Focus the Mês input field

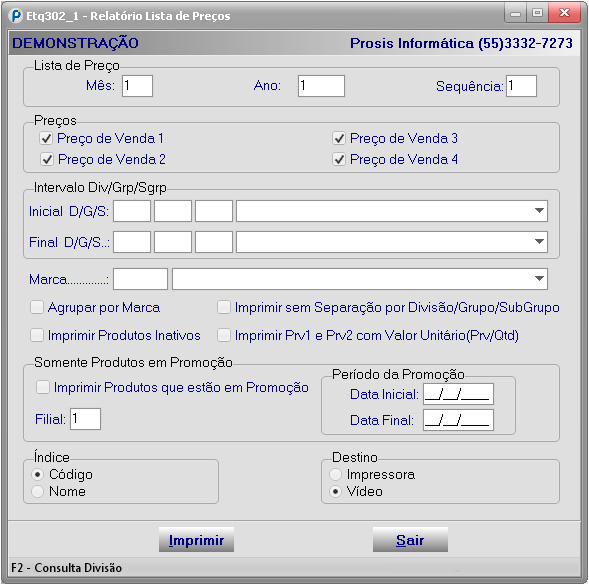coord(137,86)
